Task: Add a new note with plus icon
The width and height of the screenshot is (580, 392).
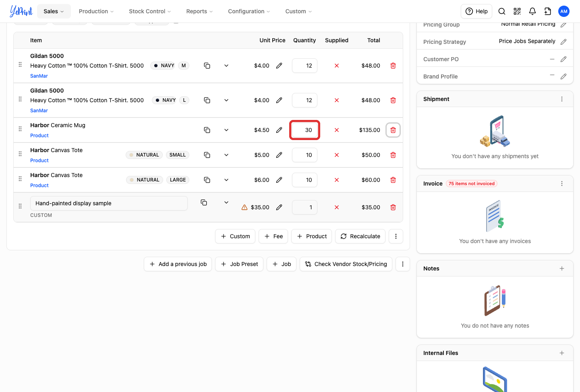Action: [562, 268]
